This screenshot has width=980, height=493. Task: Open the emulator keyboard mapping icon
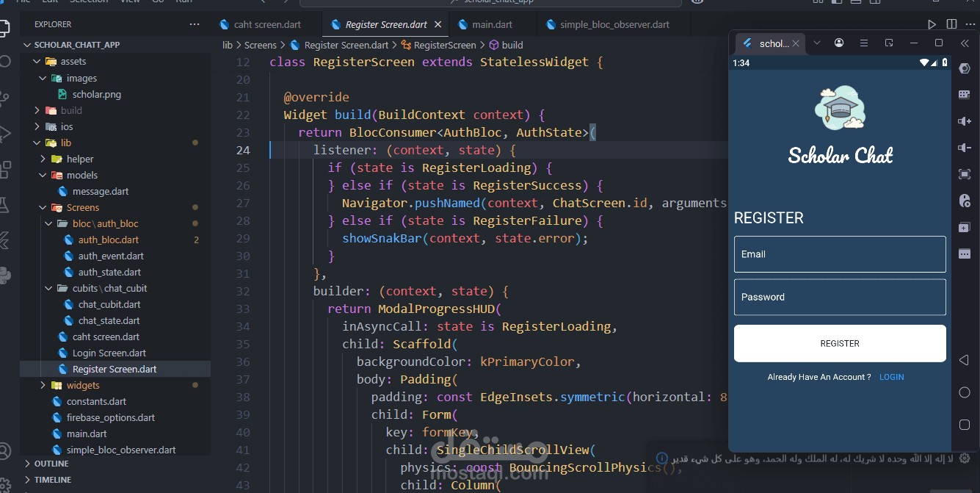coord(965,95)
